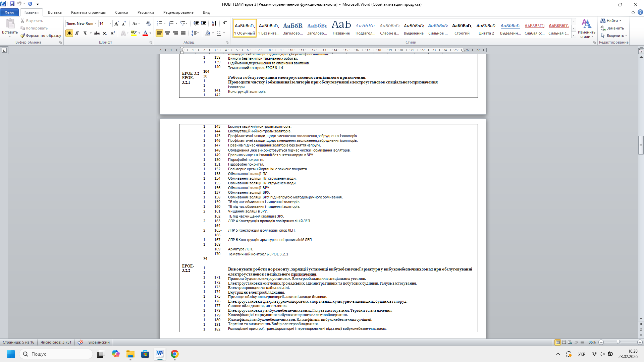Open the font size dropdown

point(110,23)
